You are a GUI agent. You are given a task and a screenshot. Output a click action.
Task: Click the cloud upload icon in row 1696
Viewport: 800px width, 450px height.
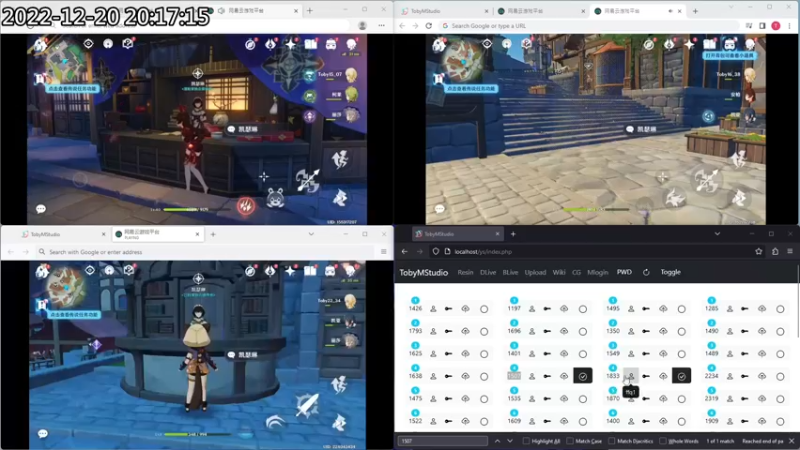point(564,331)
